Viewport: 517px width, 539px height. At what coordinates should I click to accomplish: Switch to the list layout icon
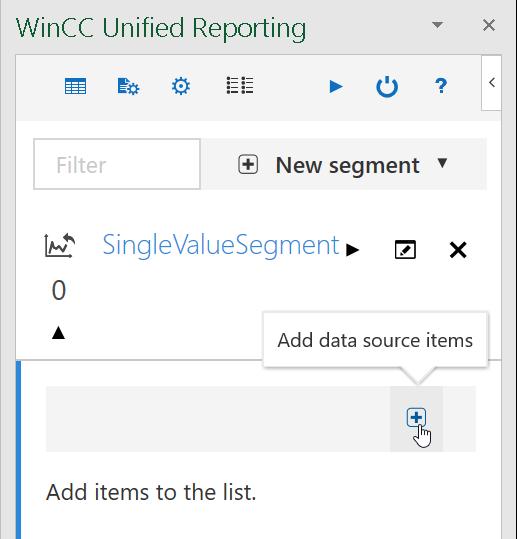pos(240,85)
